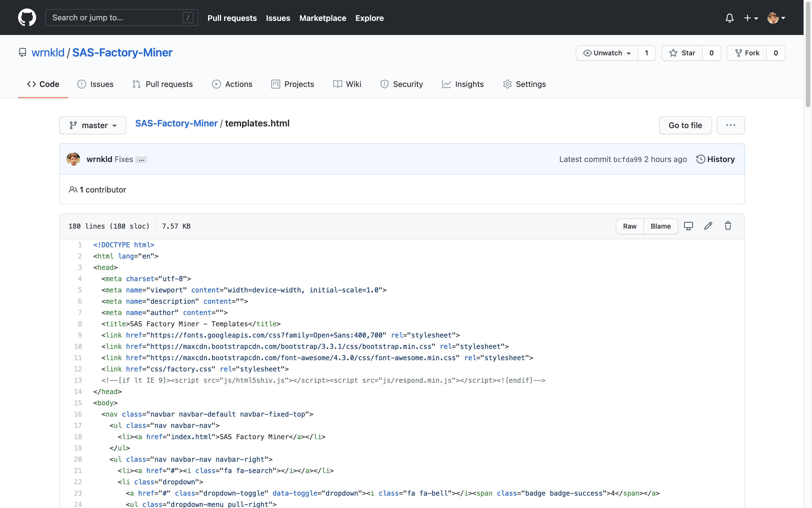812x508 pixels.
Task: Open the Fixes commit message link
Action: tap(124, 159)
